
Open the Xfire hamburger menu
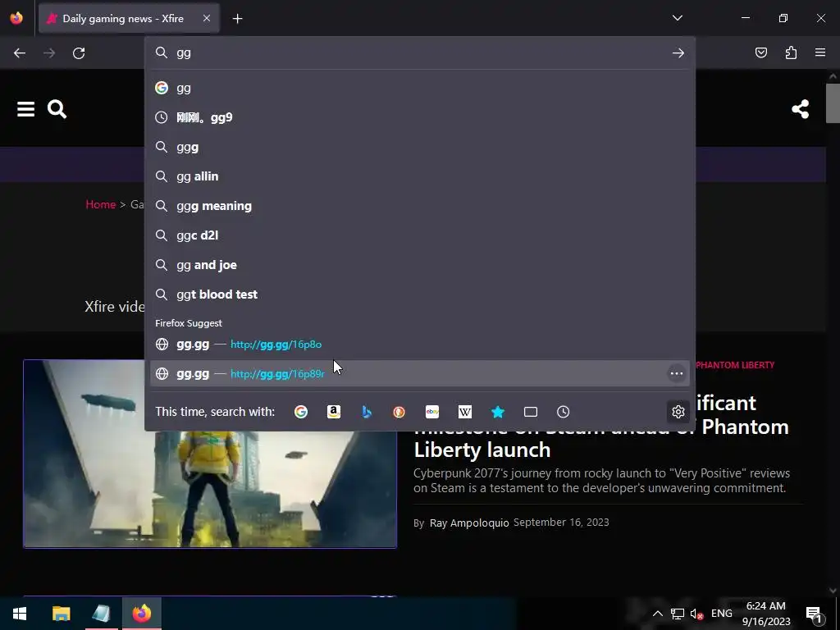coord(25,109)
